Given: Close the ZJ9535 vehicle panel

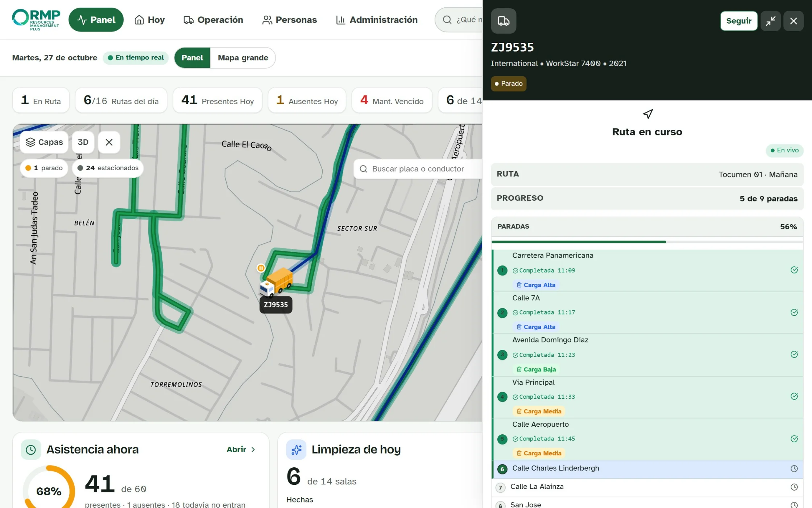Looking at the screenshot, I should coord(794,21).
